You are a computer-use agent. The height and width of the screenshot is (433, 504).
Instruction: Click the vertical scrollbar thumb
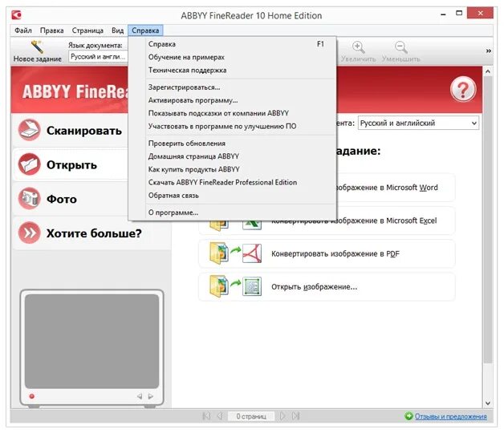tap(488, 220)
